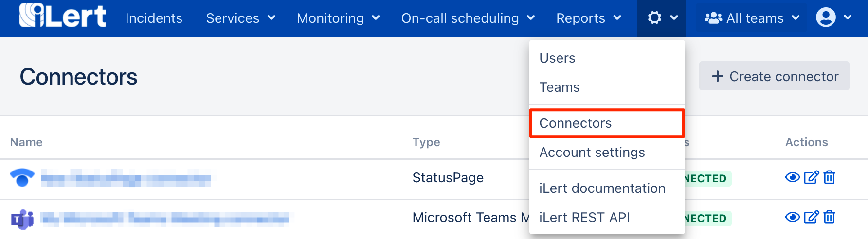Open the Reports dropdown menu
Viewport: 868px width, 239px height.
[588, 18]
